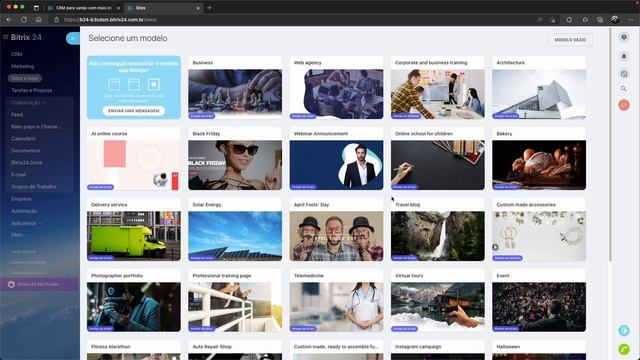Image resolution: width=640 pixels, height=360 pixels.
Task: Close the slider with the blue X button
Action: [73, 38]
